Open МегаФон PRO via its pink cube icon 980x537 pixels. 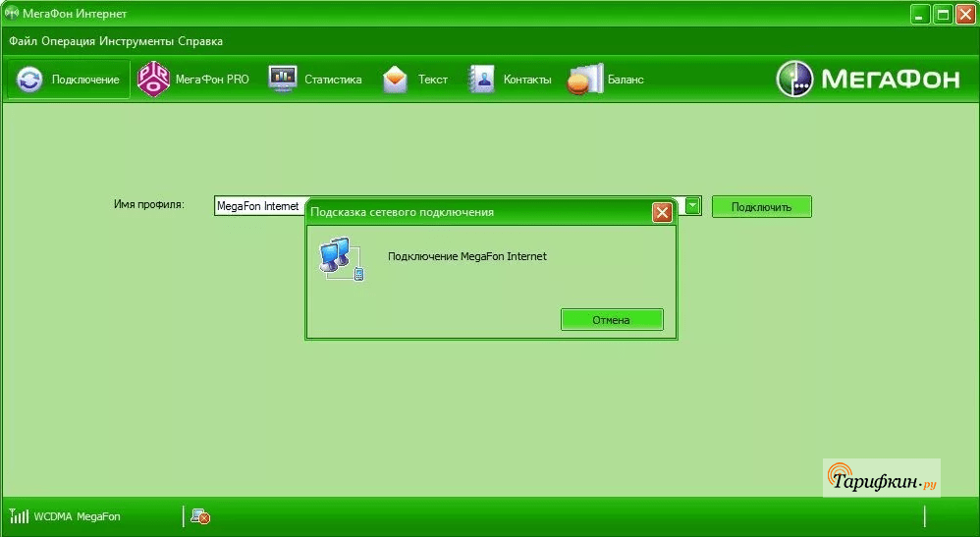(x=153, y=80)
